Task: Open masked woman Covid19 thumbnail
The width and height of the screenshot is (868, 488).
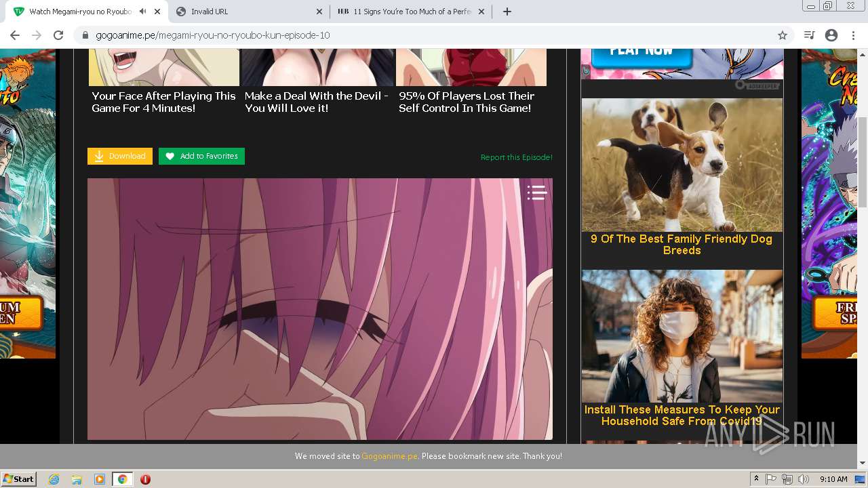Action: pos(682,336)
